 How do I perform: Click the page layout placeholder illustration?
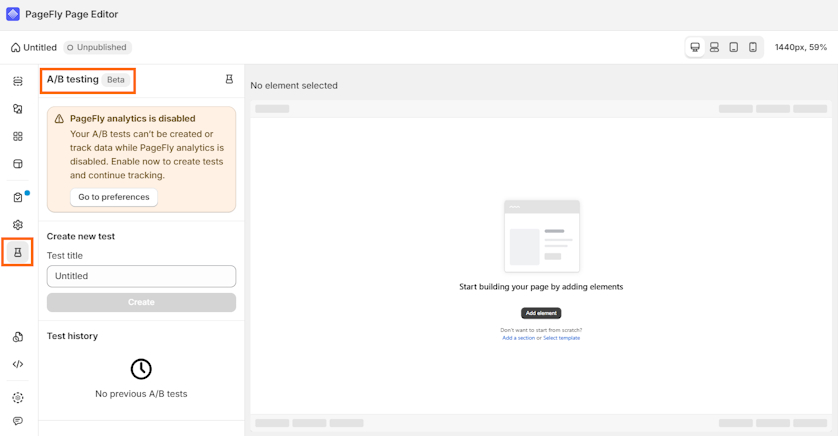click(542, 236)
